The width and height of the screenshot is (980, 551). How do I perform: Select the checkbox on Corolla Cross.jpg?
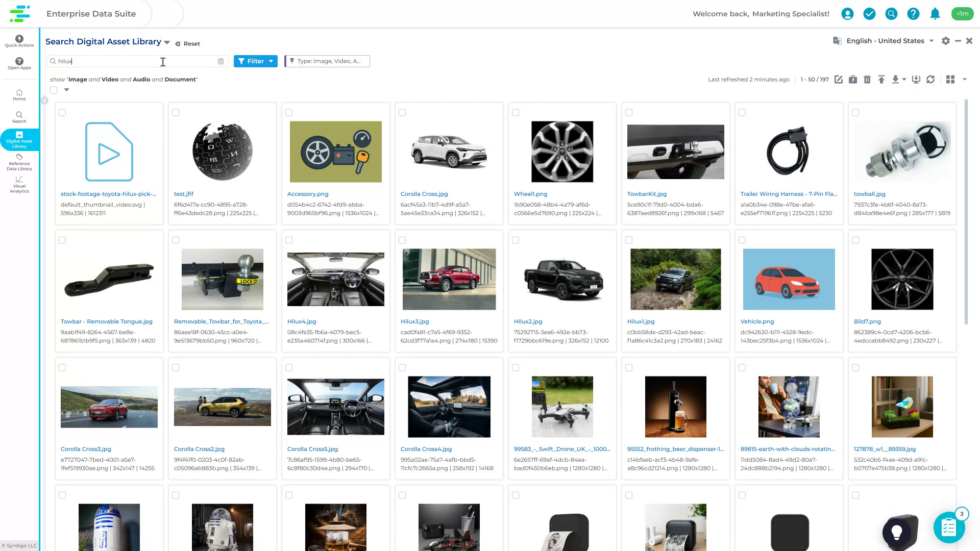pyautogui.click(x=402, y=112)
